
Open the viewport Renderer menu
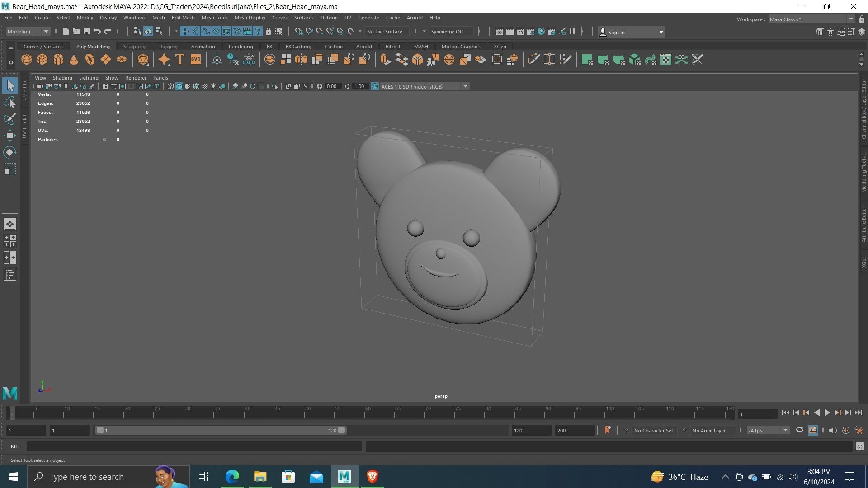pos(136,78)
